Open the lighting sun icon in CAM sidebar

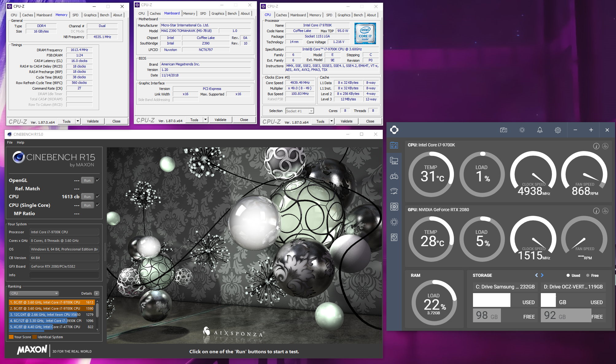[x=394, y=222]
